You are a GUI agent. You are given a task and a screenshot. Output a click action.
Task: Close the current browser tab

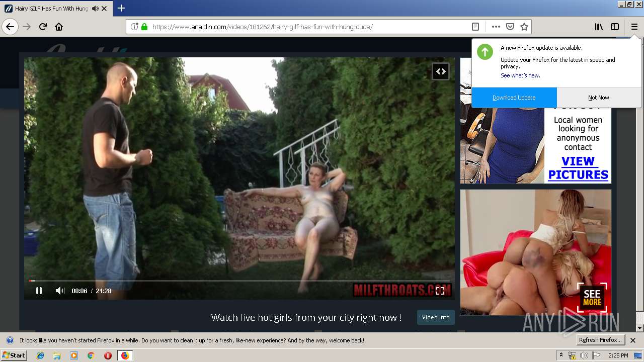(104, 9)
